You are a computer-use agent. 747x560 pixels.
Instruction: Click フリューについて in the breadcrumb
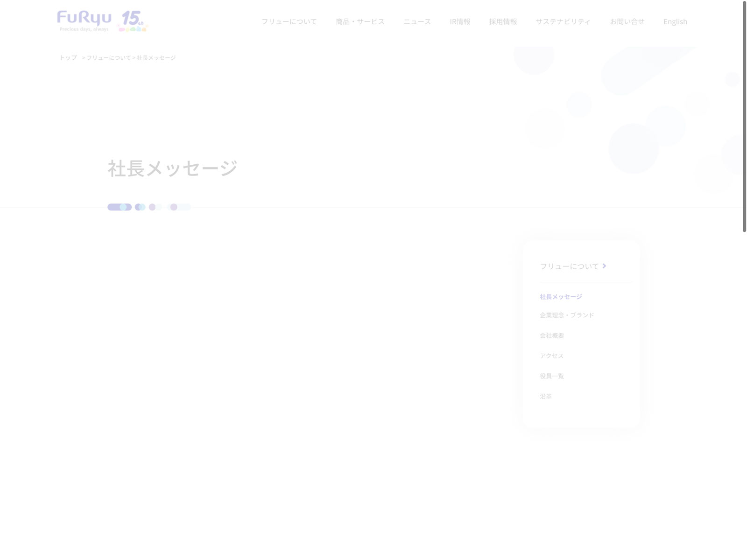108,57
